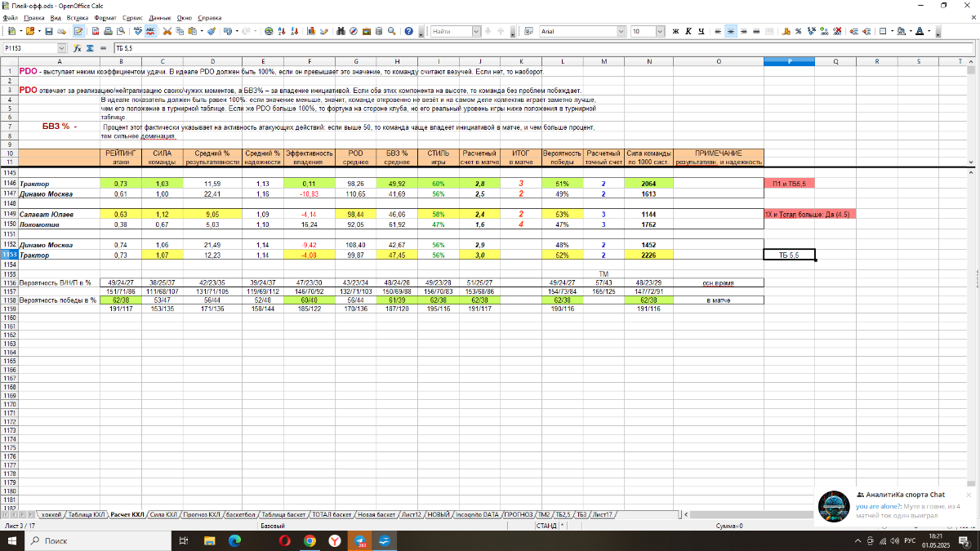Open the font size dropdown

tap(660, 31)
